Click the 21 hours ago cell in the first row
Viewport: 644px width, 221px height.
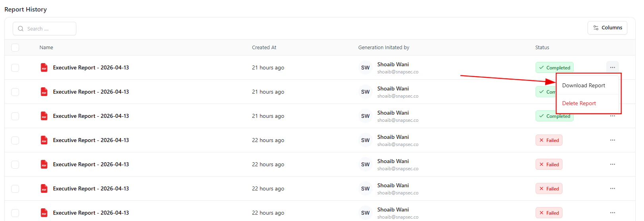pos(268,68)
